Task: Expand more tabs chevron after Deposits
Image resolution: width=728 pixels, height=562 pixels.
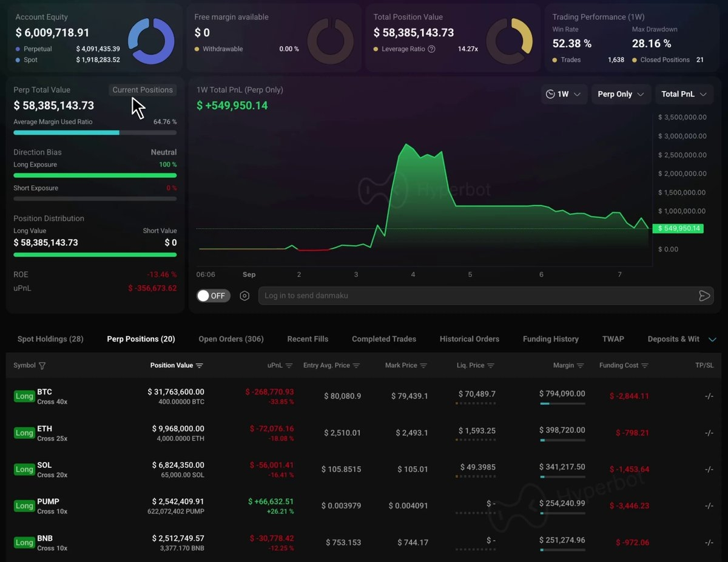Action: coord(713,339)
